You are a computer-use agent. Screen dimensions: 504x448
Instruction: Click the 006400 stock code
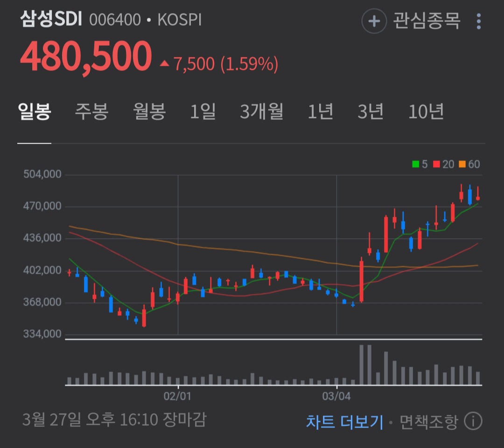115,20
